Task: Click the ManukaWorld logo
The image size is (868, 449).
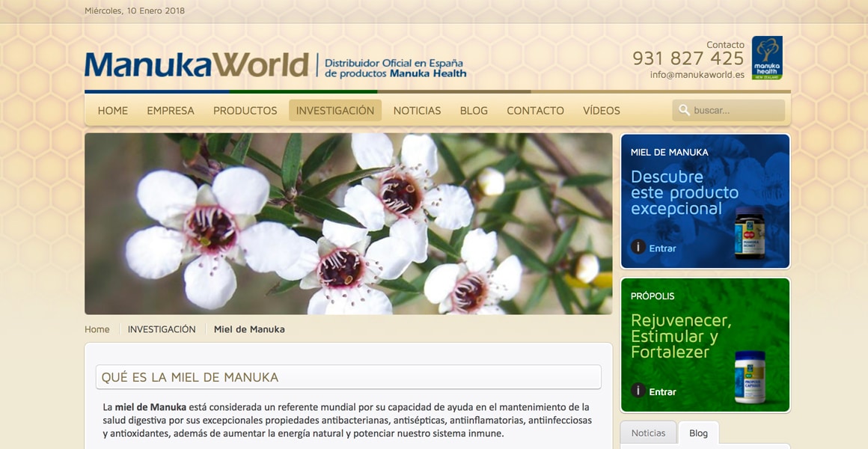Action: (x=196, y=65)
